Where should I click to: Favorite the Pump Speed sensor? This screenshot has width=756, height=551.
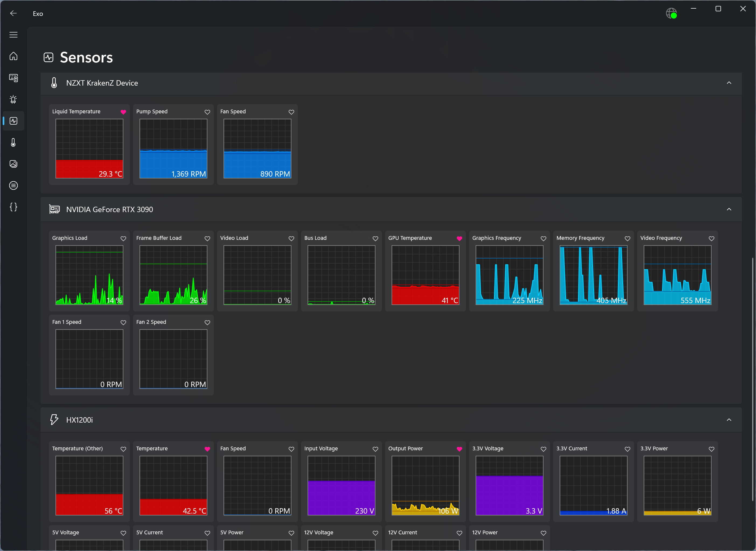(x=207, y=112)
